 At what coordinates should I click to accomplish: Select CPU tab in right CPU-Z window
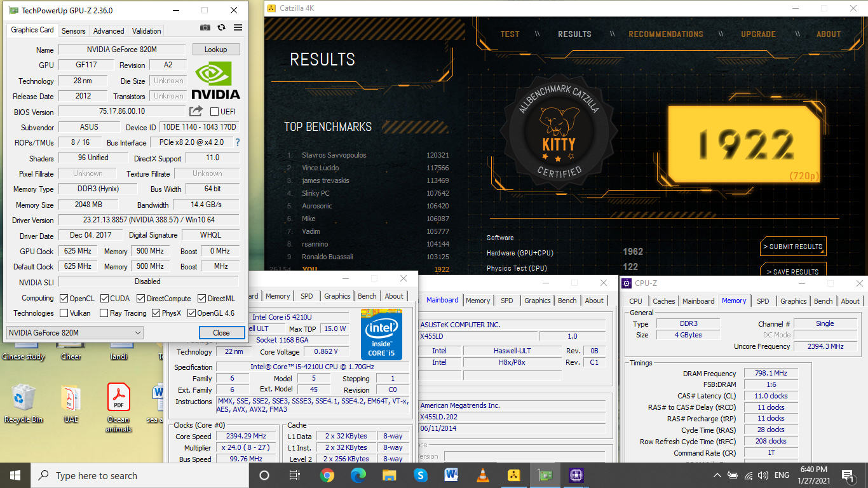[635, 301]
